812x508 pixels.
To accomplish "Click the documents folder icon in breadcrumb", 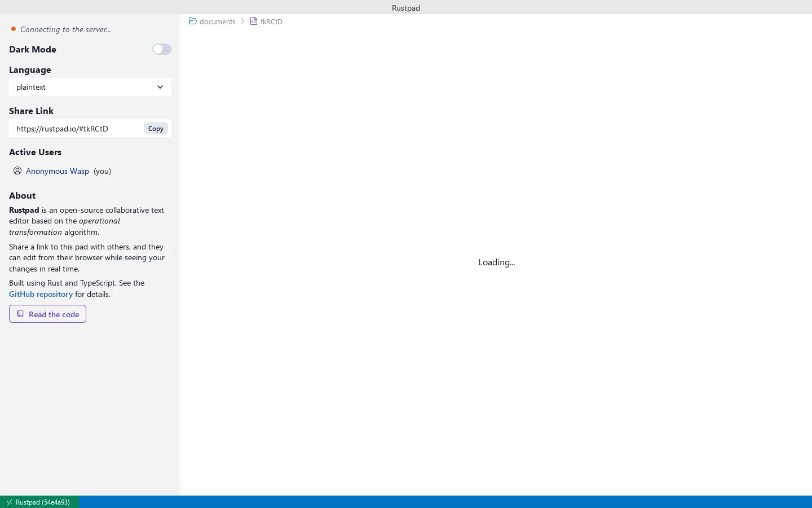I will click(x=193, y=21).
